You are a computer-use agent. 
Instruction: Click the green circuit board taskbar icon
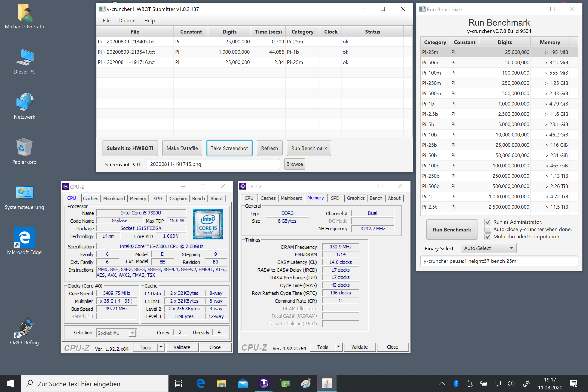click(x=285, y=383)
